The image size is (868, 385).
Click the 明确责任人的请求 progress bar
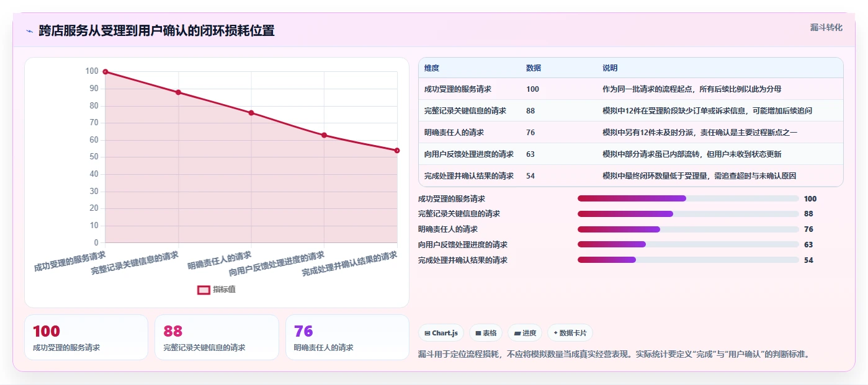click(x=688, y=229)
